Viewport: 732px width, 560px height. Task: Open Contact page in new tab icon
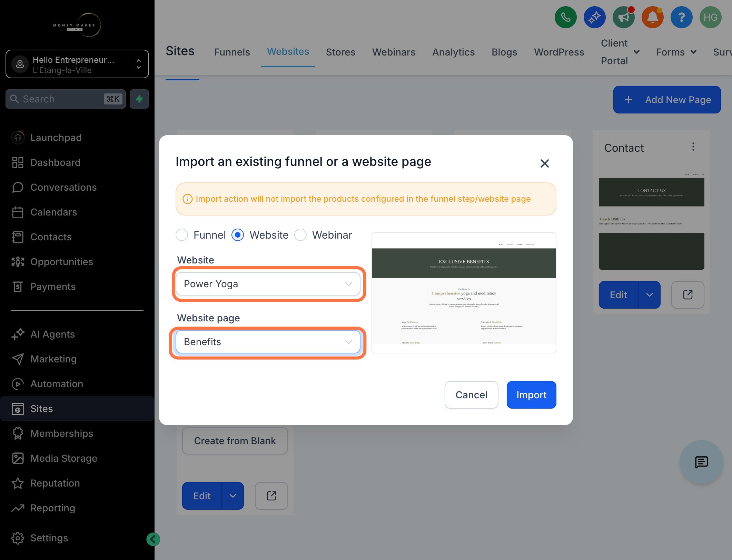[x=688, y=295]
